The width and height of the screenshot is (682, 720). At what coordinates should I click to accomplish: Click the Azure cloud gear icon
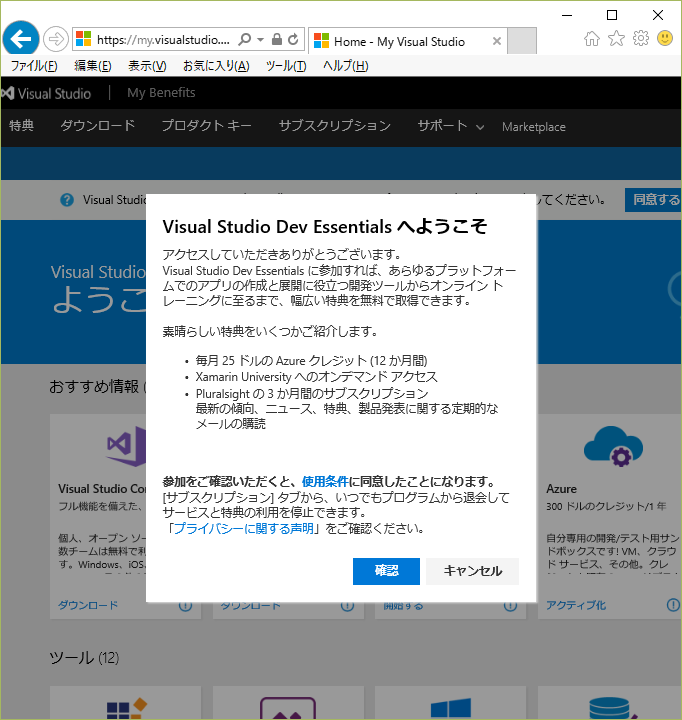click(x=614, y=446)
